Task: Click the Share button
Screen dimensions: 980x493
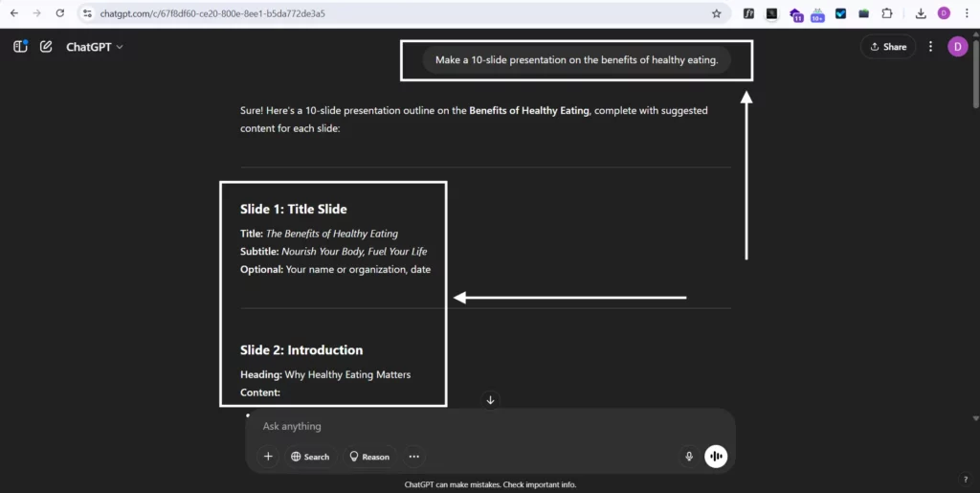Action: pos(888,47)
